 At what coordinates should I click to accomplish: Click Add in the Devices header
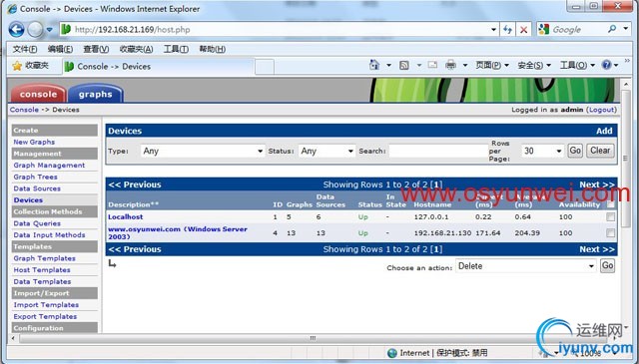[x=604, y=131]
